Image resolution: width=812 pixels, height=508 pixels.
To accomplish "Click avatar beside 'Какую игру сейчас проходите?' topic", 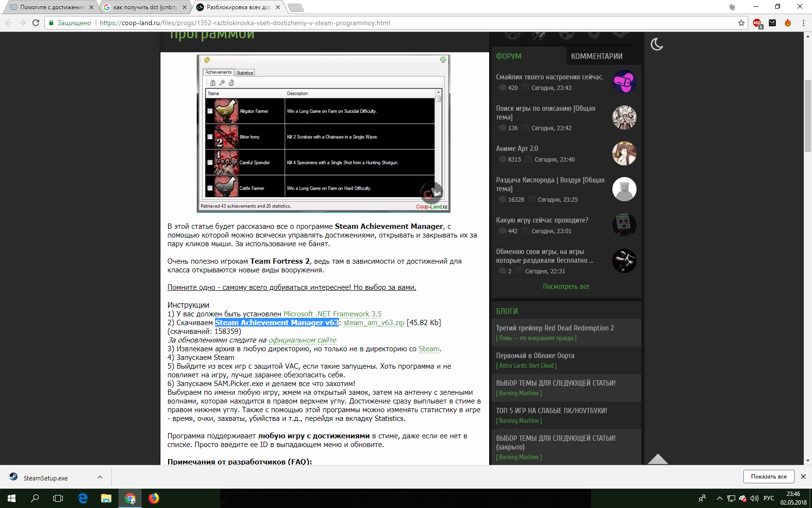I will [624, 225].
